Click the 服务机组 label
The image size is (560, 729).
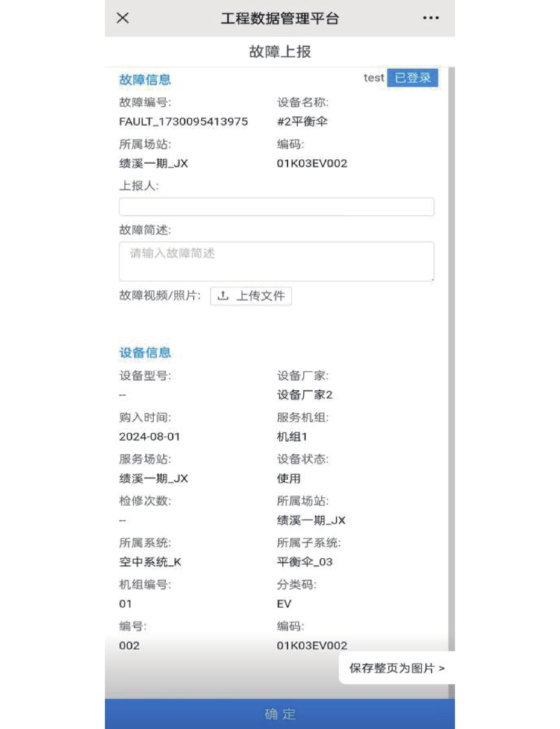click(303, 417)
